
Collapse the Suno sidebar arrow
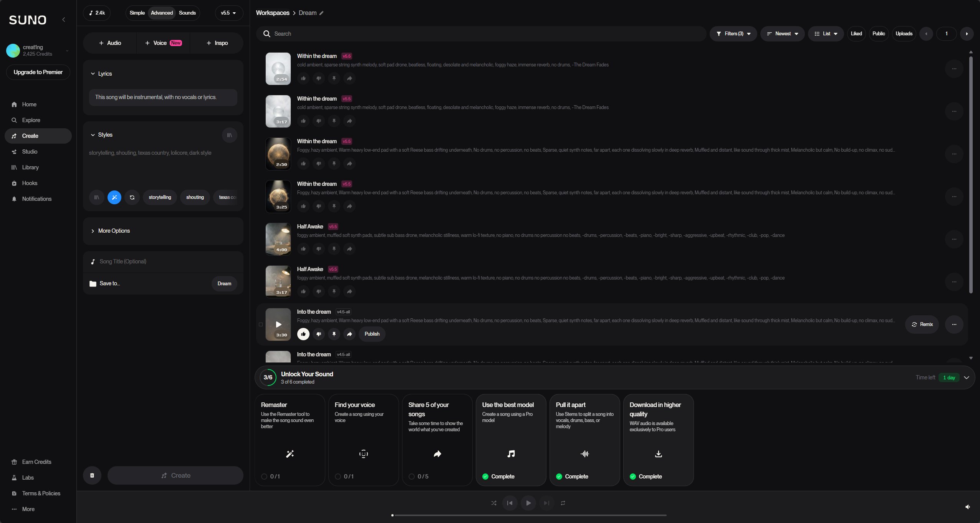[64, 20]
